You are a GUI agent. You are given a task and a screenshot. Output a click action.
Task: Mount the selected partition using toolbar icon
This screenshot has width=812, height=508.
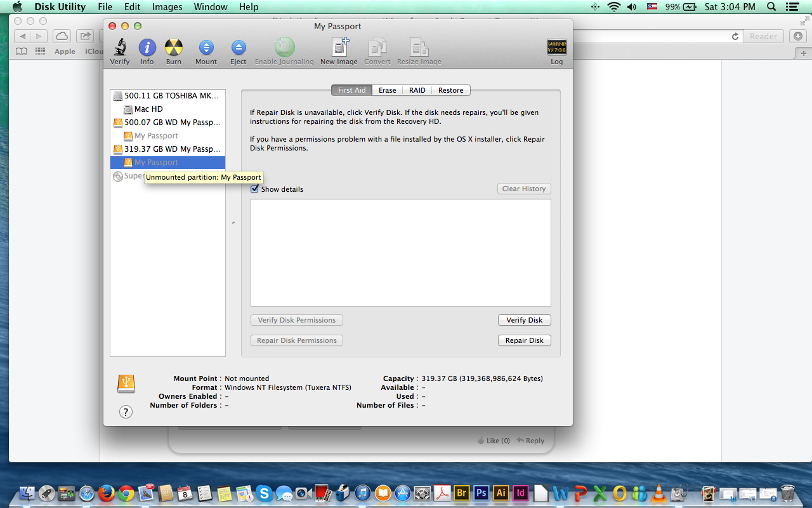coord(206,48)
